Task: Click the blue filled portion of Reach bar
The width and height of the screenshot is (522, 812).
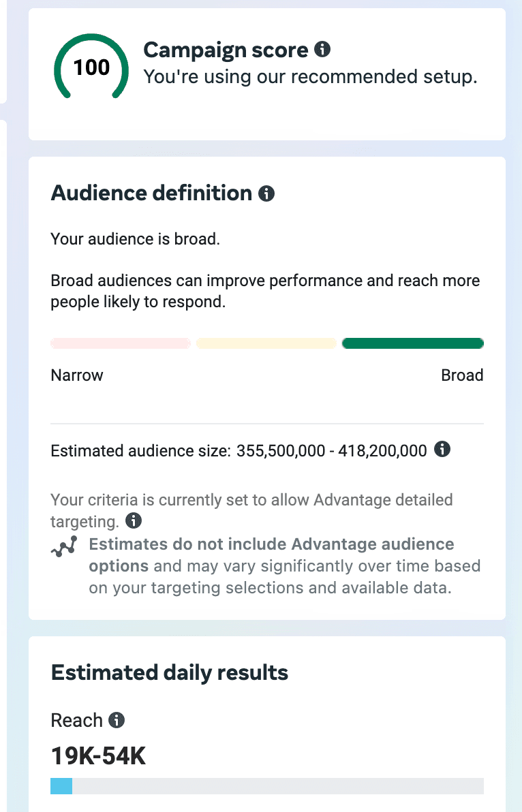Action: pos(61,786)
